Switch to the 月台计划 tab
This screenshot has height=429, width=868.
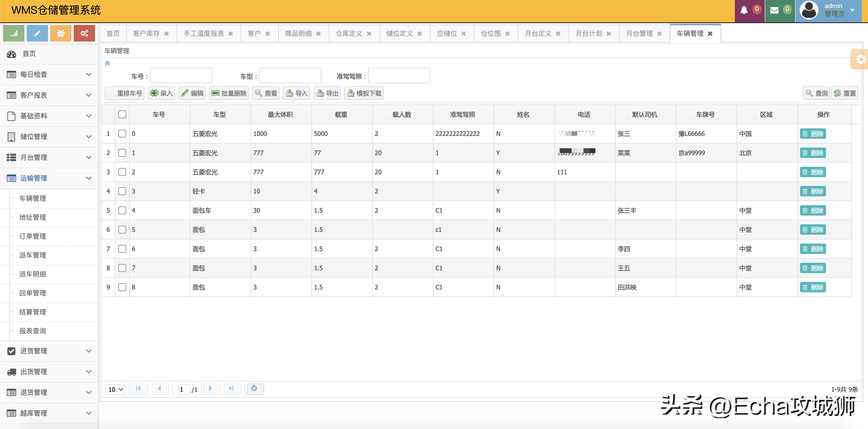(589, 34)
